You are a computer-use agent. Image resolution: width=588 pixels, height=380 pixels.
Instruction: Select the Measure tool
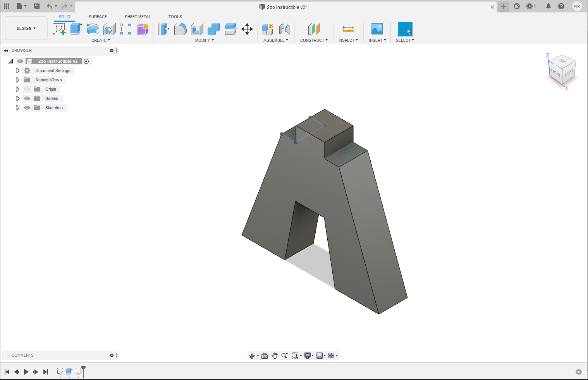[349, 29]
